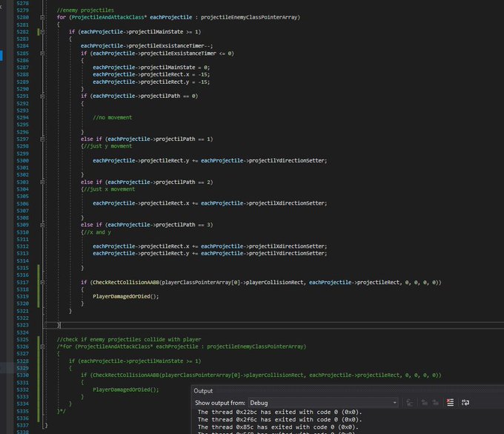This screenshot has height=434, width=504.
Task: Click 'projectilYdirectionSetter' on line 5313
Action: pyautogui.click(x=286, y=254)
